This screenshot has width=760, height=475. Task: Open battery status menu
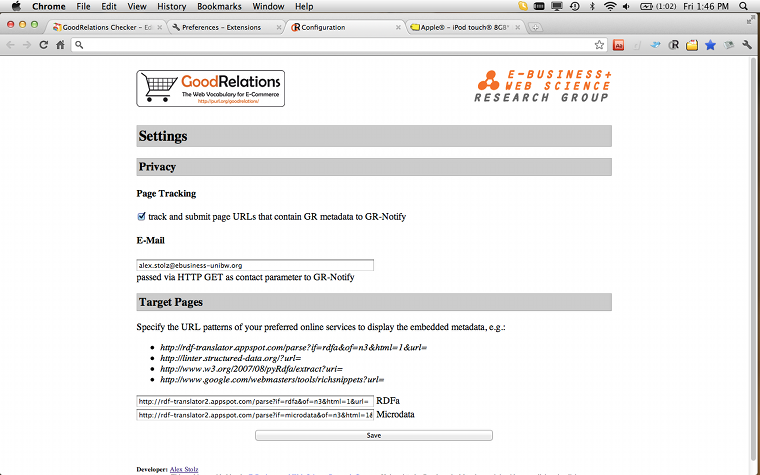[659, 6]
